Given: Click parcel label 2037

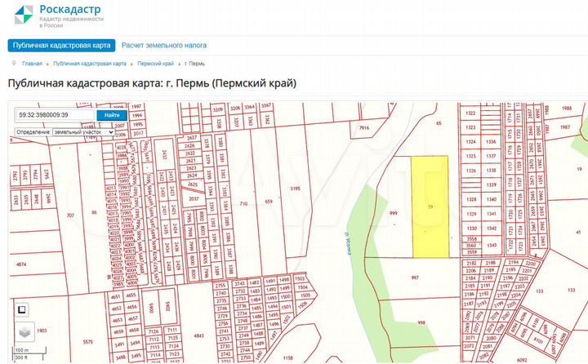Looking at the screenshot, I should click(x=194, y=198).
